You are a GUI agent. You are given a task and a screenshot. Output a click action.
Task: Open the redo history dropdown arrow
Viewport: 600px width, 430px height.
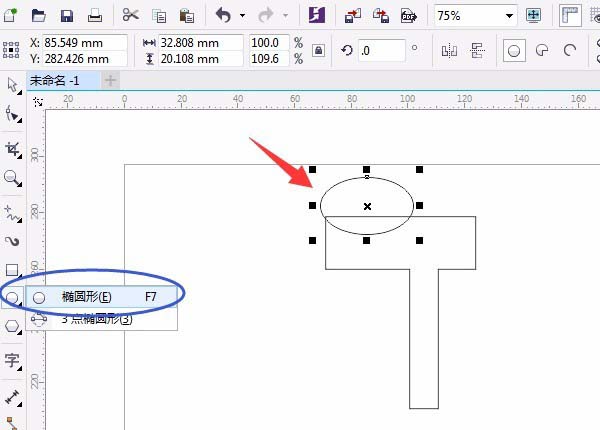[285, 16]
